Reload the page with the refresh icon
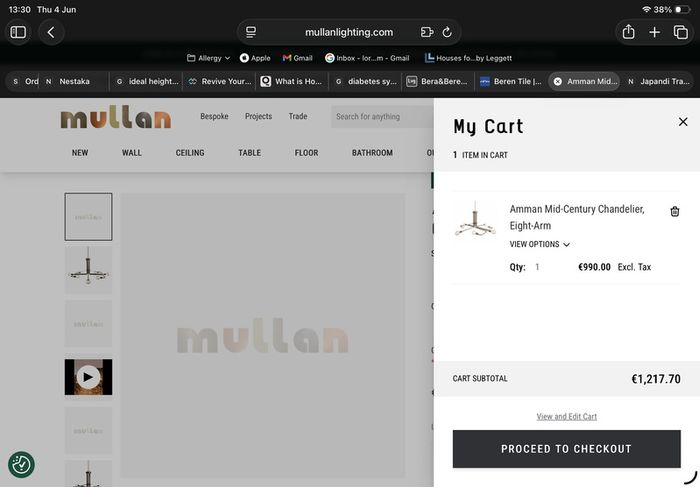The height and width of the screenshot is (487, 700). [x=447, y=32]
